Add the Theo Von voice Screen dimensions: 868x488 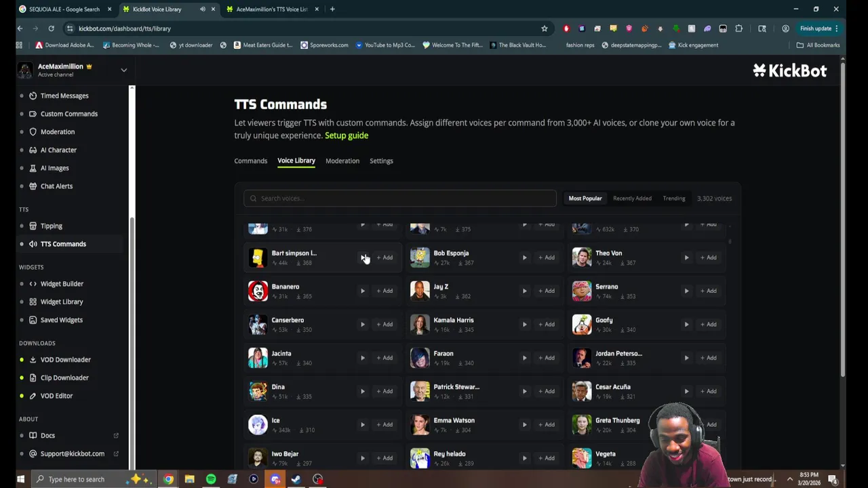click(x=709, y=258)
